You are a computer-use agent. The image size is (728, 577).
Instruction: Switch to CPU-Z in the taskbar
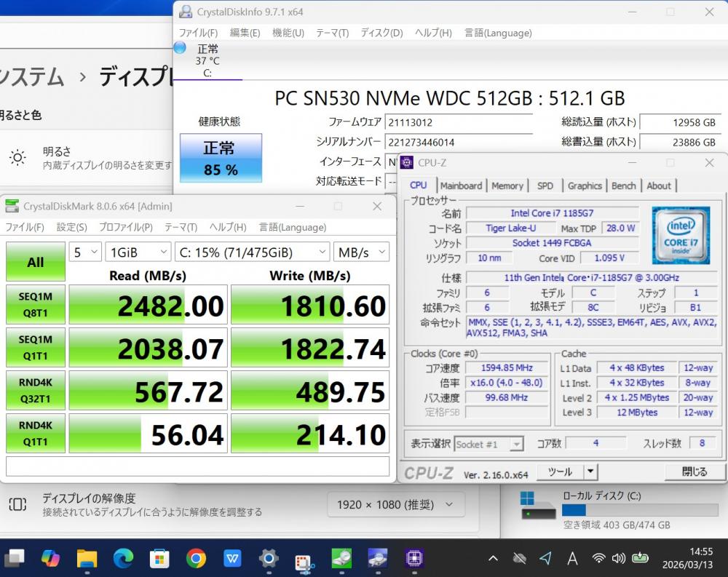click(x=414, y=558)
